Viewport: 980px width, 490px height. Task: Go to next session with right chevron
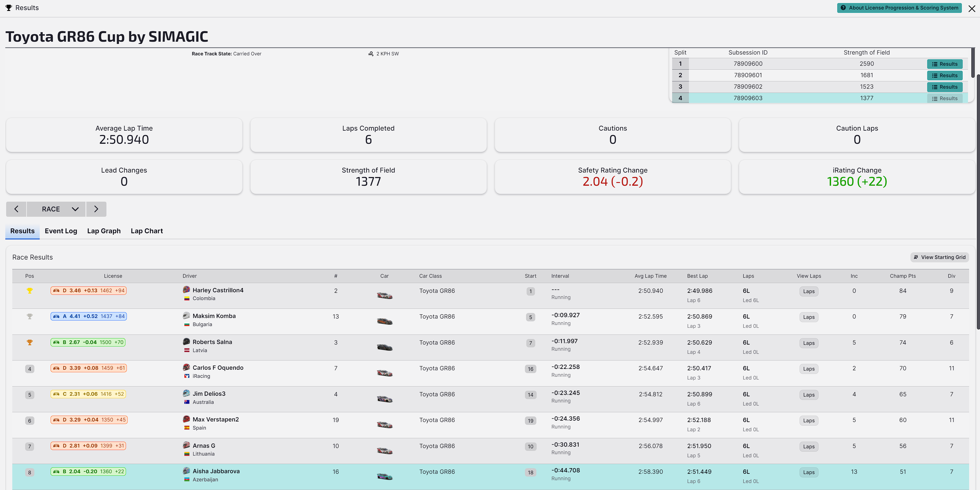pos(96,209)
